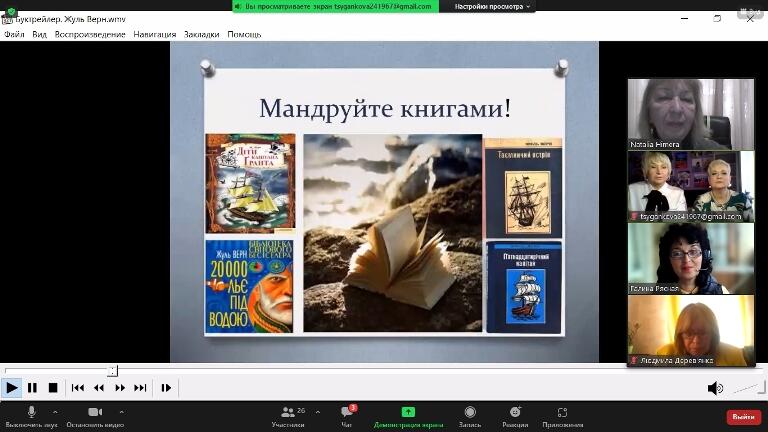Select Галина participant video thumbnail
Screen dimensions: 768x432
691,259
